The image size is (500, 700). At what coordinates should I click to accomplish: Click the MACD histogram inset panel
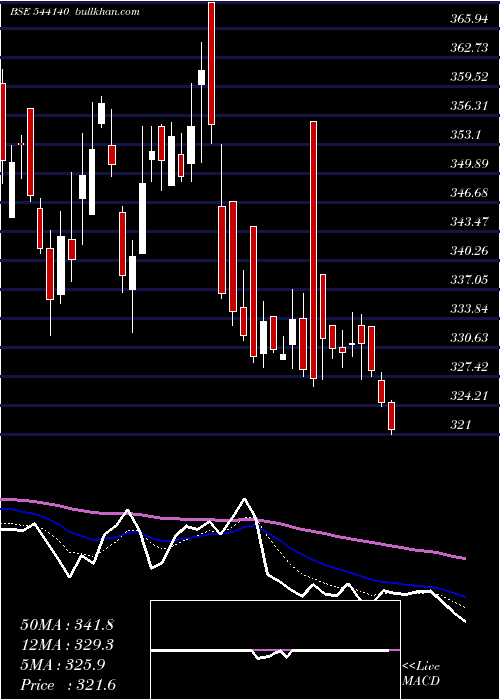[x=275, y=650]
